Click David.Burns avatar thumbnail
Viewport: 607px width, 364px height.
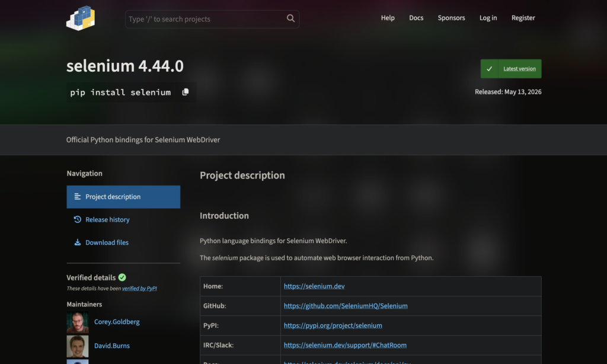point(78,346)
